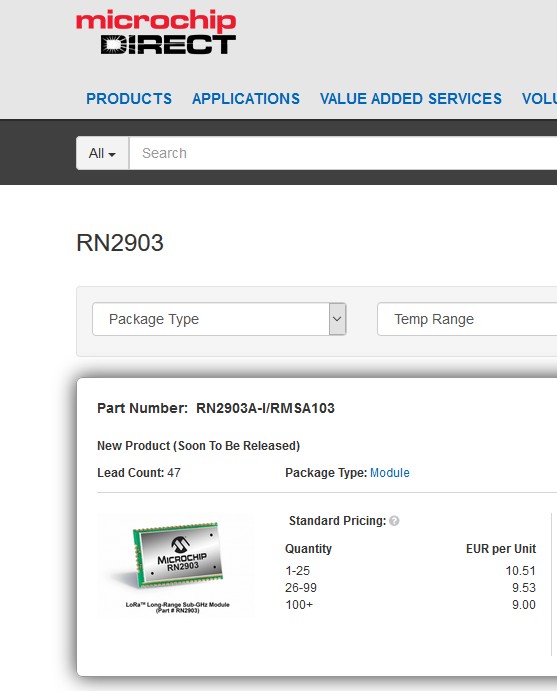Click the EUR per Unit column header

501,549
